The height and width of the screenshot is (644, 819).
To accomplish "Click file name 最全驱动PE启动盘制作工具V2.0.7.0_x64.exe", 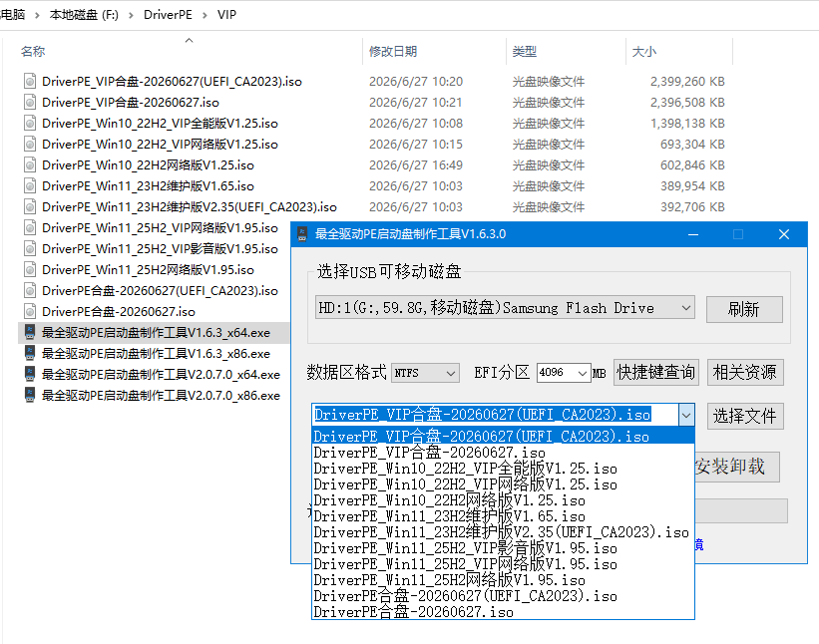I will (x=161, y=374).
